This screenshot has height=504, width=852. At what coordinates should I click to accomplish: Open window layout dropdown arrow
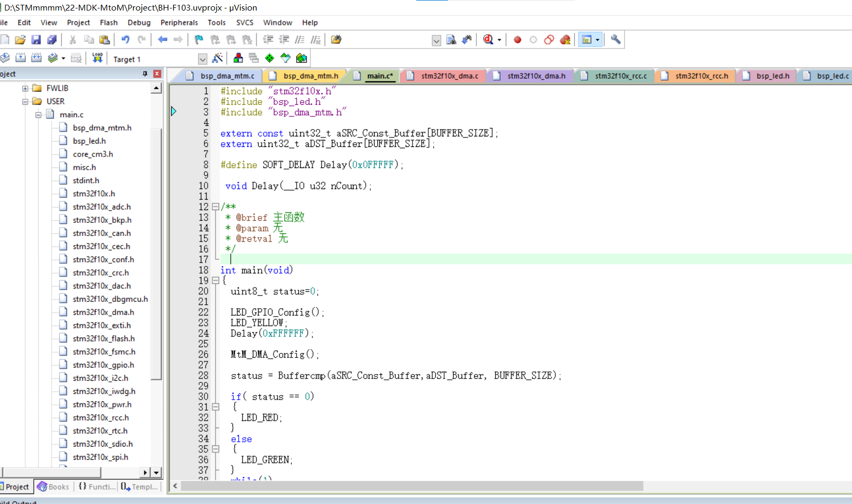coord(598,40)
